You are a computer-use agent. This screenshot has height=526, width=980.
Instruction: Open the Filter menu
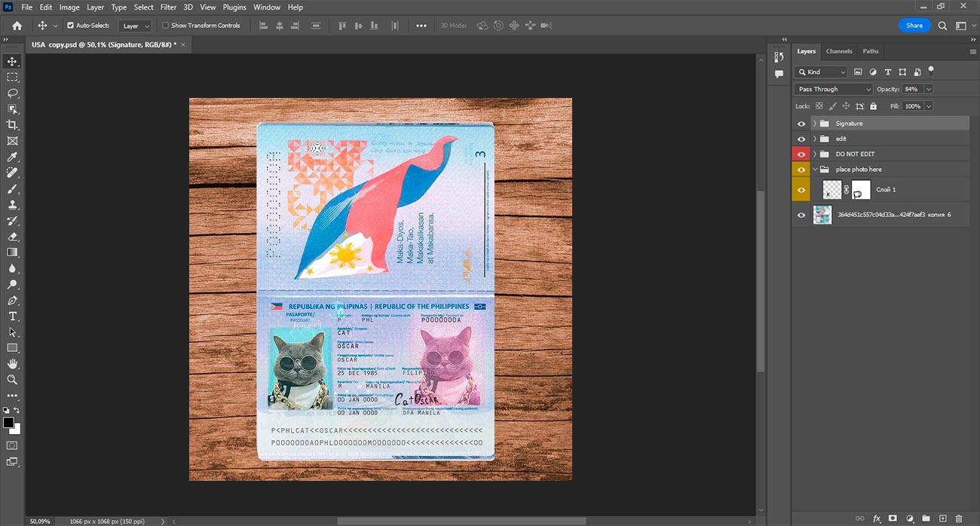(168, 7)
